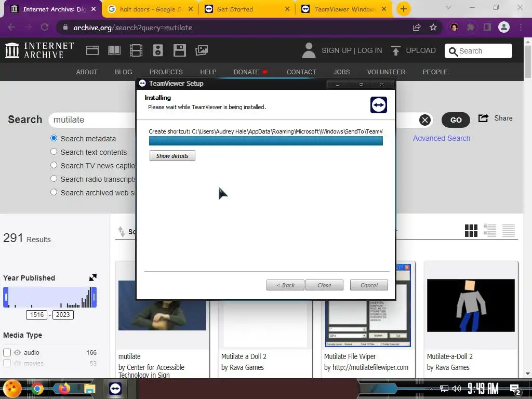The width and height of the screenshot is (532, 399).
Task: Open the Chrome three-dot menu
Action: (521, 28)
